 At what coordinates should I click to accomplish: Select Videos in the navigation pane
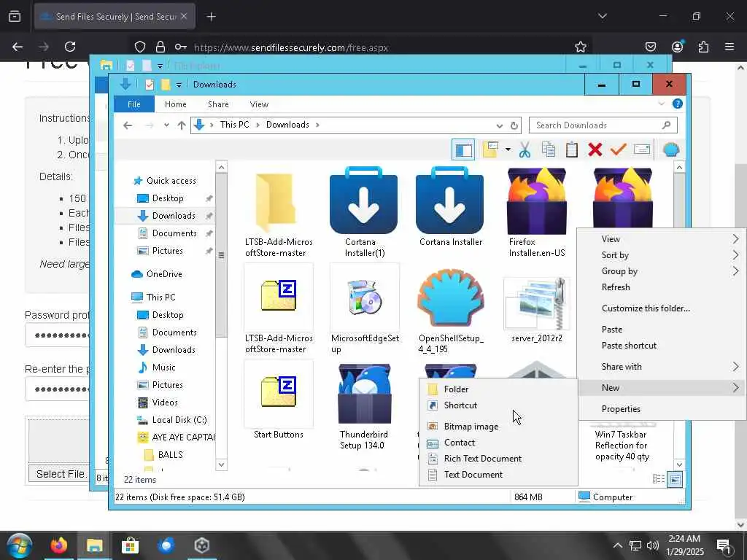(x=158, y=402)
